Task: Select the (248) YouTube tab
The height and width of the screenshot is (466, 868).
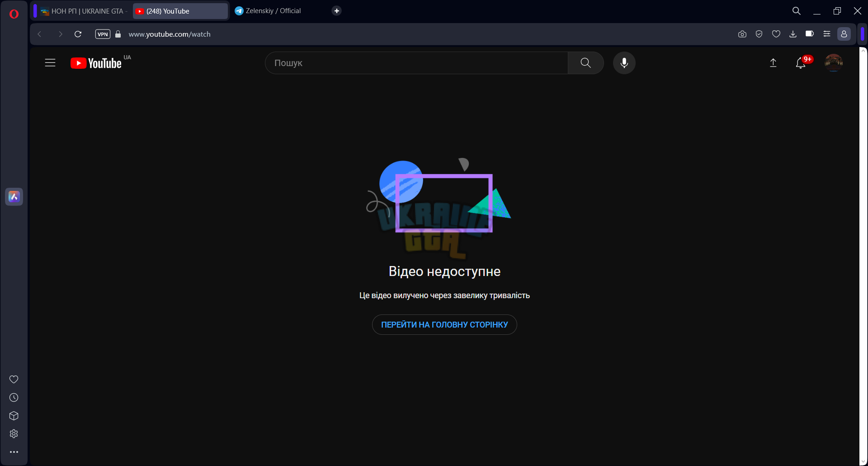Action: pos(180,11)
